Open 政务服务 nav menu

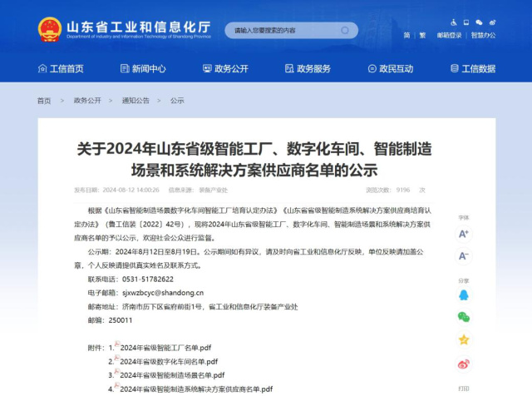click(308, 69)
